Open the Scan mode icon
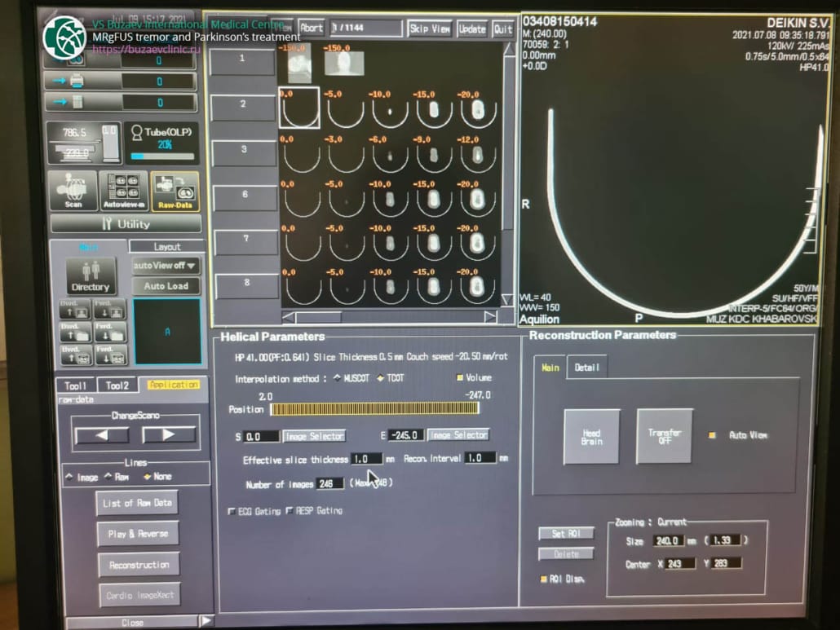Viewport: 840px width, 630px height. coord(73,192)
